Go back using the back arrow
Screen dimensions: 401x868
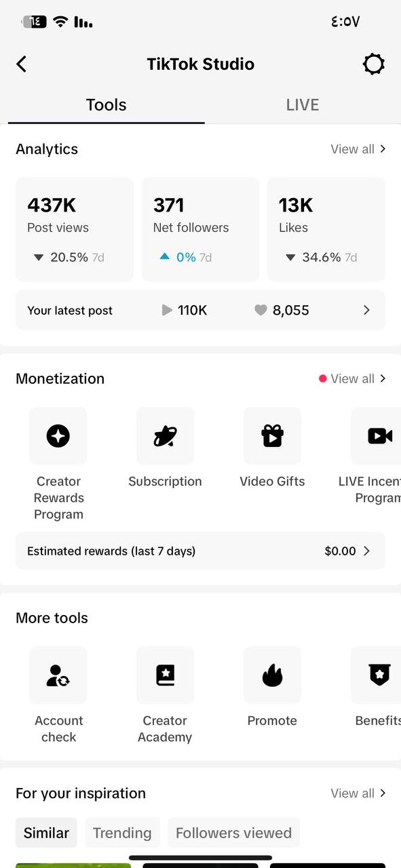pyautogui.click(x=22, y=64)
